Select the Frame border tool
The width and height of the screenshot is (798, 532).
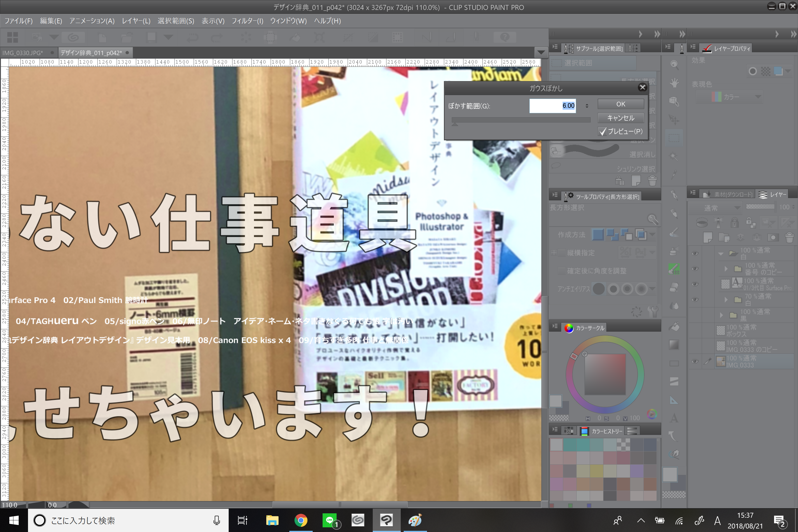[674, 382]
